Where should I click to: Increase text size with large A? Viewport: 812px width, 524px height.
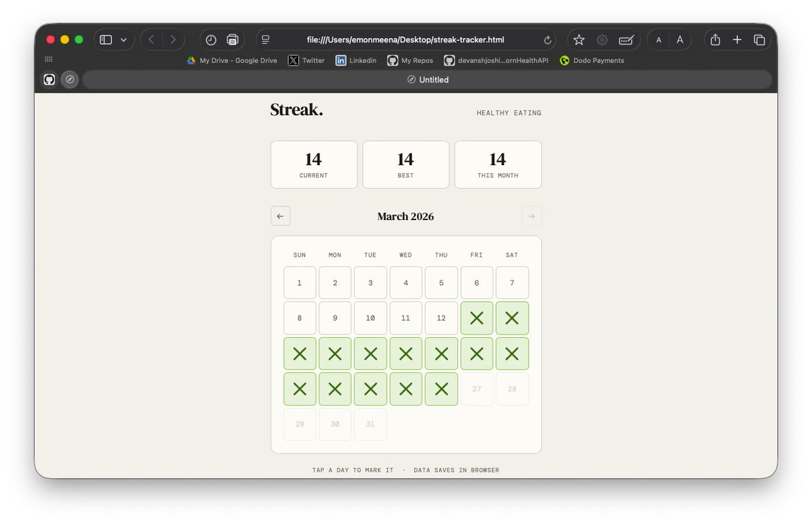(680, 40)
